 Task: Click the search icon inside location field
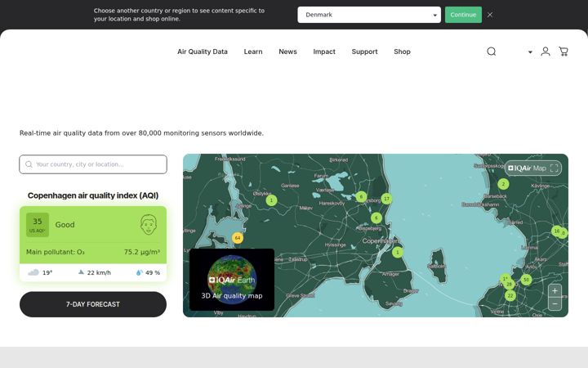pyautogui.click(x=29, y=164)
